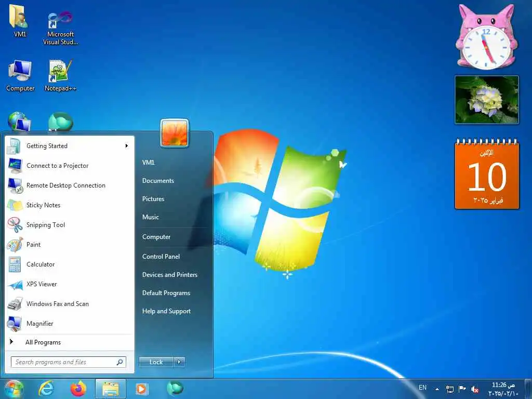Click the Start orb on the taskbar
The width and height of the screenshot is (532, 399).
pyautogui.click(x=14, y=389)
